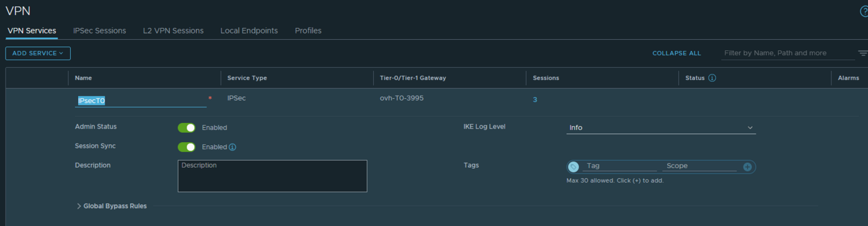The height and width of the screenshot is (226, 868).
Task: Toggle the Session Sync switch
Action: 187,147
